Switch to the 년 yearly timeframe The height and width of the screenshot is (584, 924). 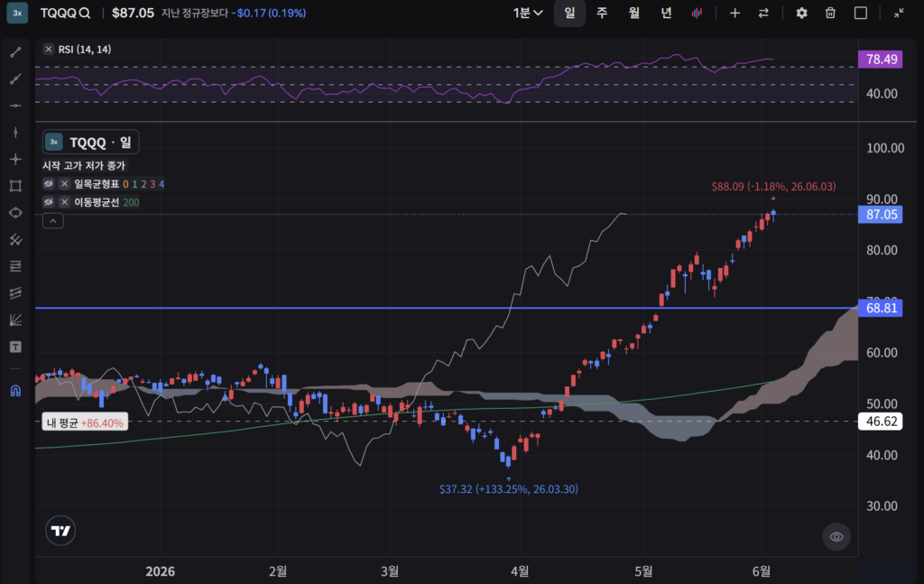[x=667, y=13]
